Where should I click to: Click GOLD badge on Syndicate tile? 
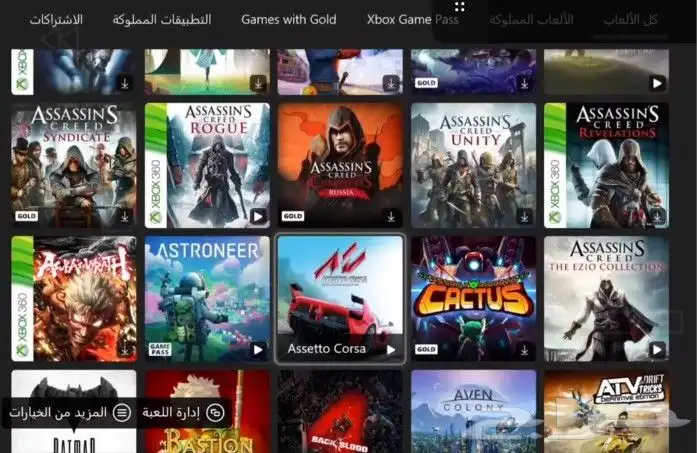tap(27, 216)
